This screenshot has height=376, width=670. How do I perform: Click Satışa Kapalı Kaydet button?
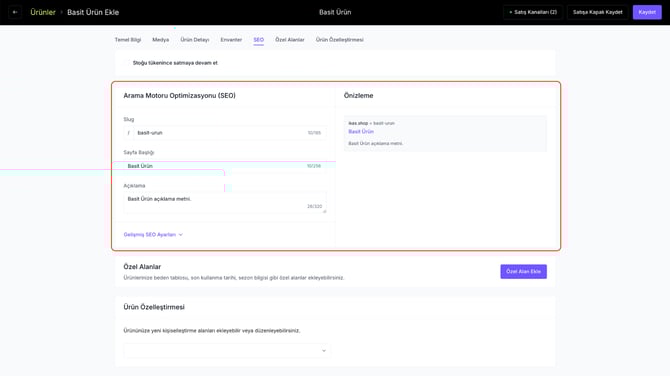click(597, 12)
